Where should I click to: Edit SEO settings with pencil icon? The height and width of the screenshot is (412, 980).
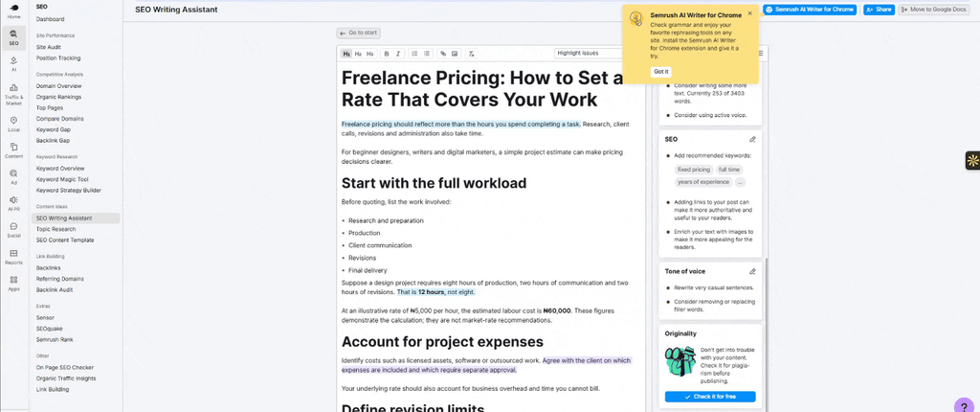tap(752, 139)
